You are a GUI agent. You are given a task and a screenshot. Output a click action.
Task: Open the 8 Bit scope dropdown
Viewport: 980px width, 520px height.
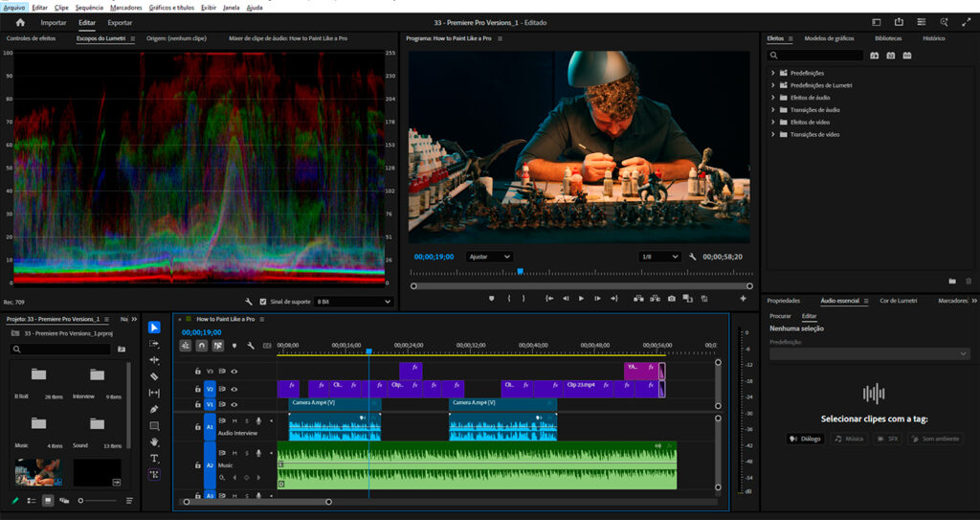click(354, 302)
